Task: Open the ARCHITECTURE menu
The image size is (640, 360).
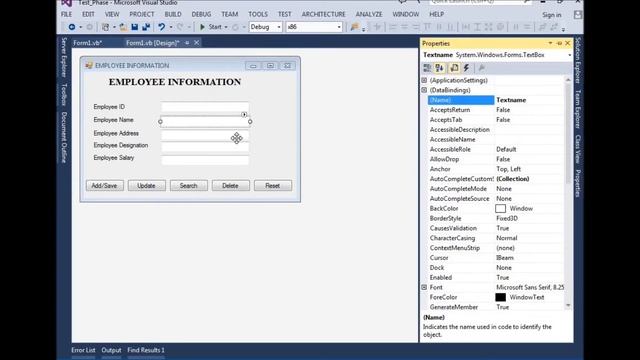Action: coord(323,14)
